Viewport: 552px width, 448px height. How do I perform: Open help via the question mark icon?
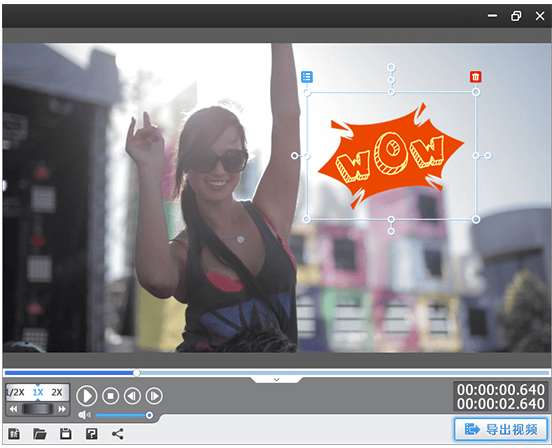(x=92, y=434)
